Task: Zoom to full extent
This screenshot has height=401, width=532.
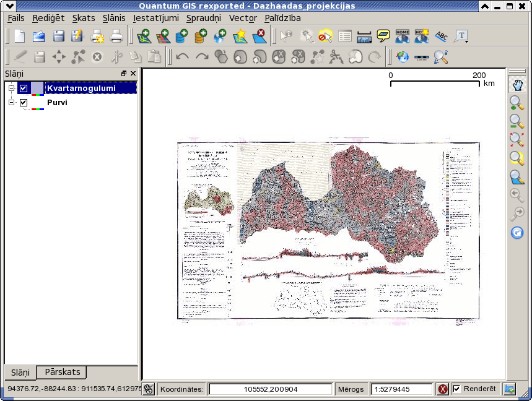Action: pos(517,140)
